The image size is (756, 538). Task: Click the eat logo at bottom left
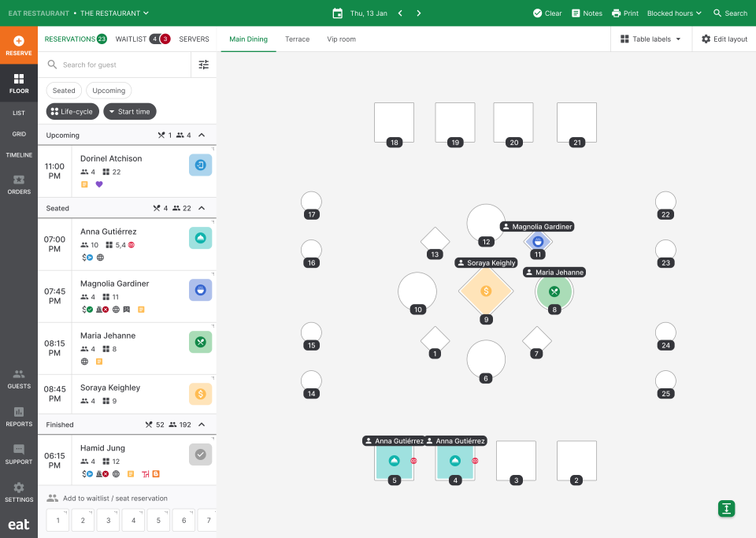coord(19,524)
